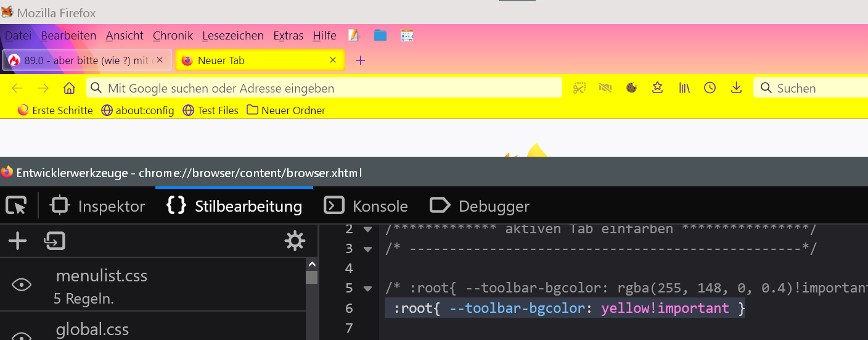Click the Firefox home icon
The height and width of the screenshot is (340, 868).
click(69, 88)
